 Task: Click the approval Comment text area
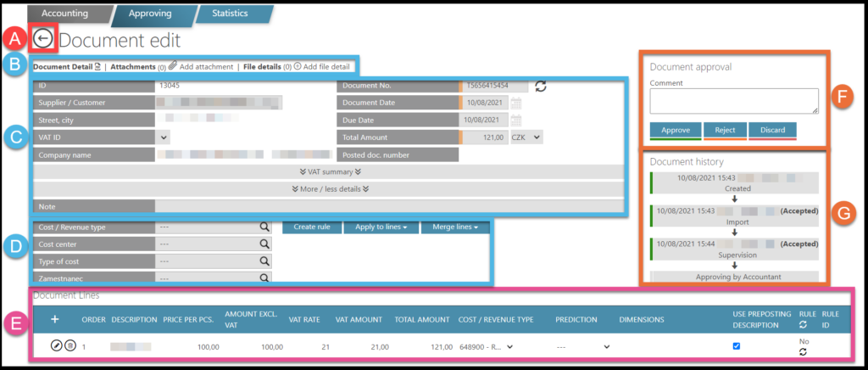click(734, 101)
